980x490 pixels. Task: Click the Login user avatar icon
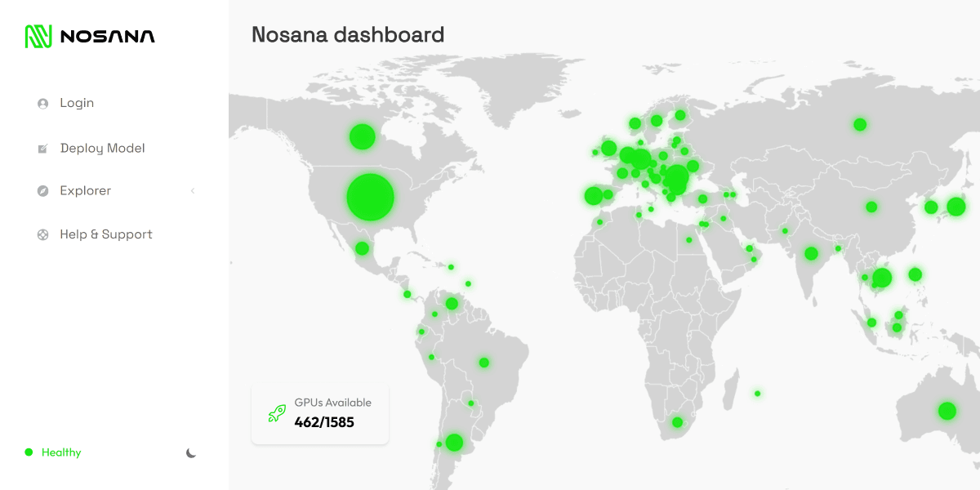[42, 104]
